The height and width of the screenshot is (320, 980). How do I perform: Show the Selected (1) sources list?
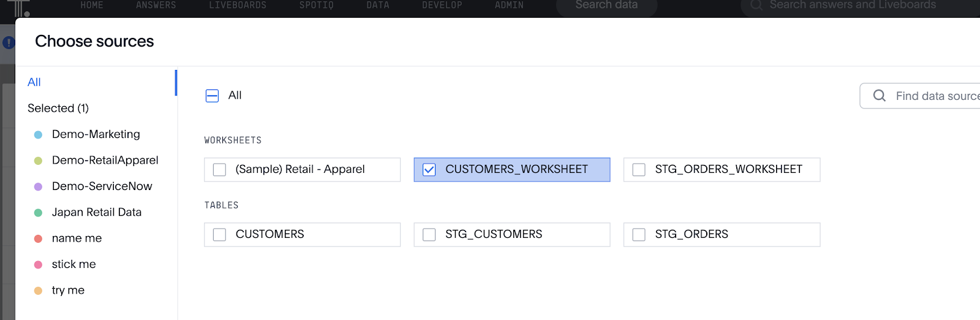point(58,109)
